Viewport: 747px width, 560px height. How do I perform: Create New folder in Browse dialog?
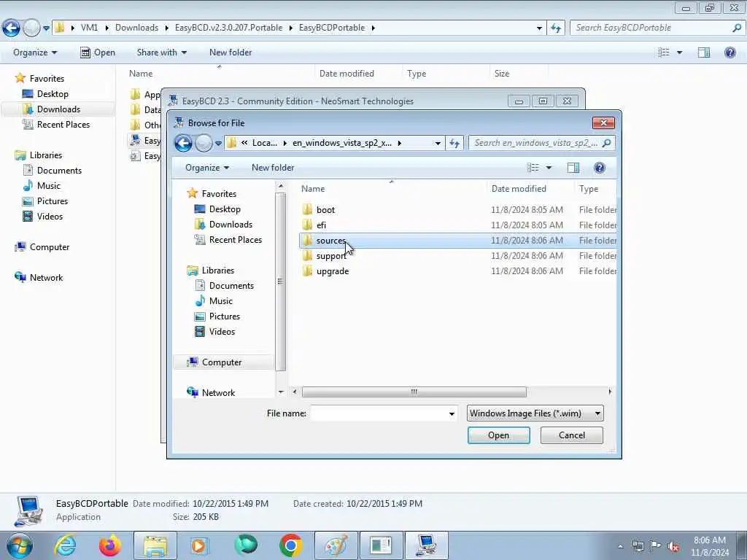coord(273,168)
